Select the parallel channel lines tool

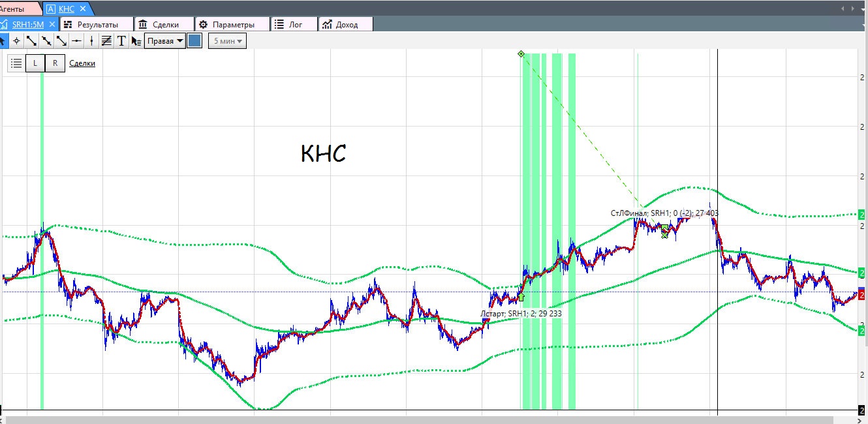point(106,40)
